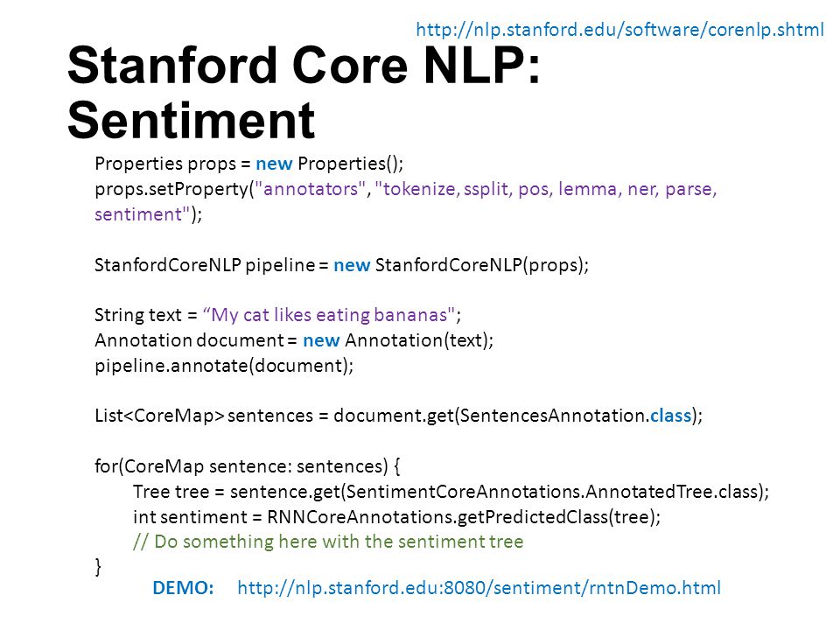The width and height of the screenshot is (840, 630).
Task: Click the 'Annotation document = new Annotation(text);' line
Action: point(294,340)
